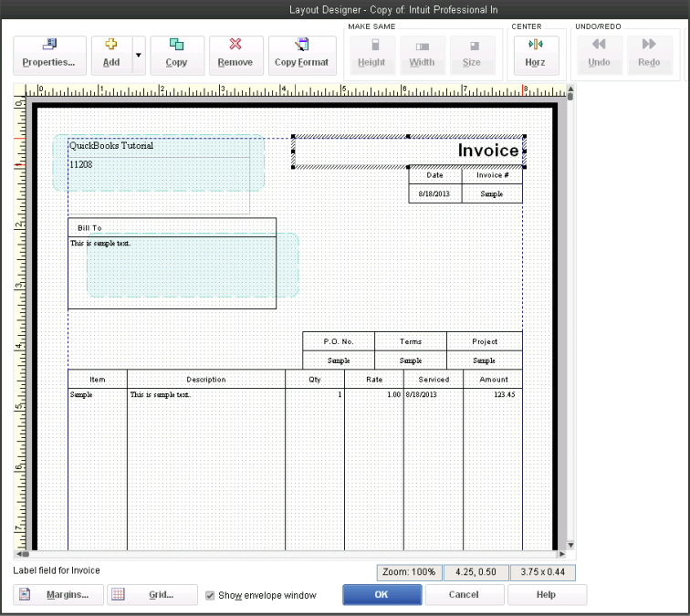Click the 4.25, 0.50 position readout

point(476,572)
